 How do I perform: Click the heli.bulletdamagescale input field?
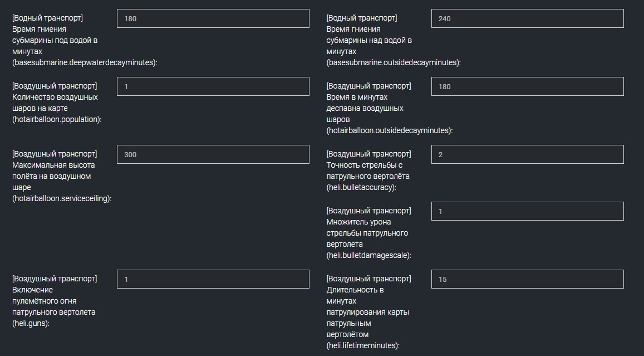(x=527, y=211)
